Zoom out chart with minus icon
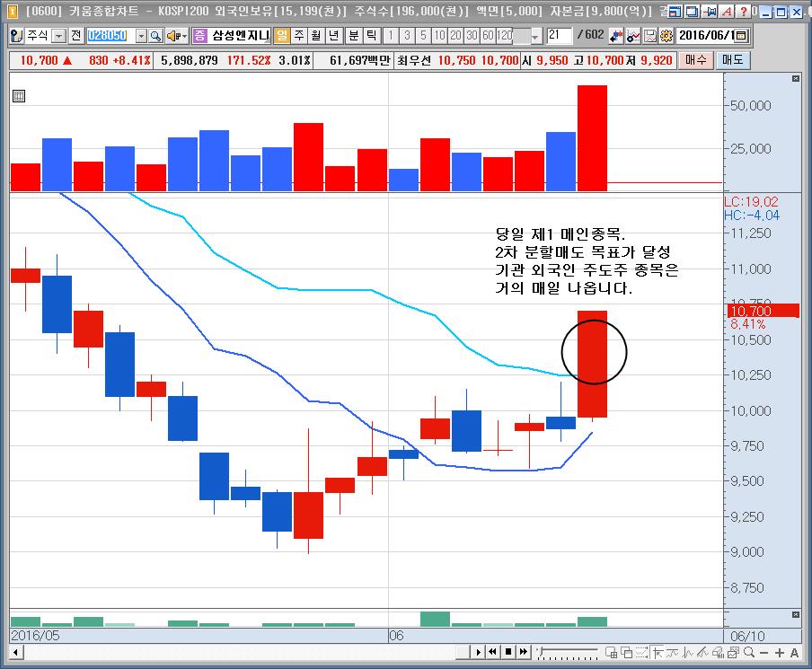The image size is (812, 669). [763, 653]
